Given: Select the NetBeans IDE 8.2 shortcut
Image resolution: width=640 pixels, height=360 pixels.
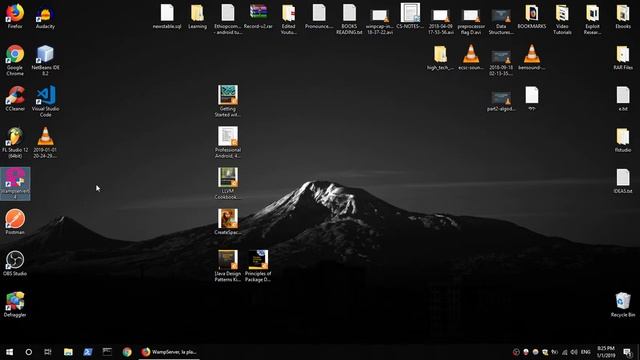Looking at the screenshot, I should (45, 60).
